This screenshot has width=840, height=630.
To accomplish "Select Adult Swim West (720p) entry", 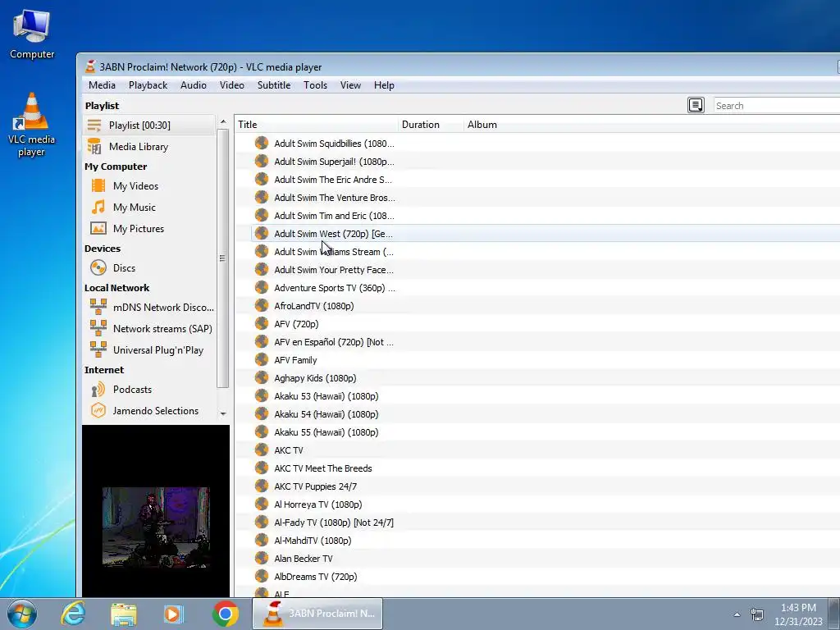I will coord(333,234).
